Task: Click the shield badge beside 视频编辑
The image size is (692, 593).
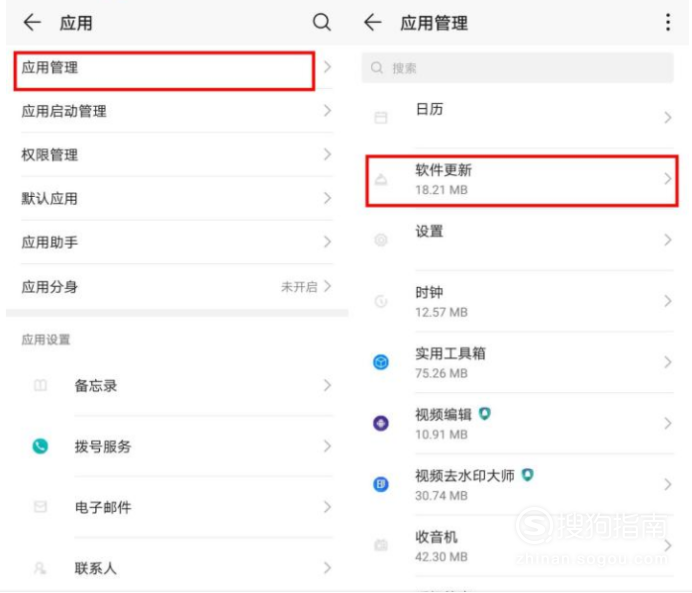Action: click(485, 414)
